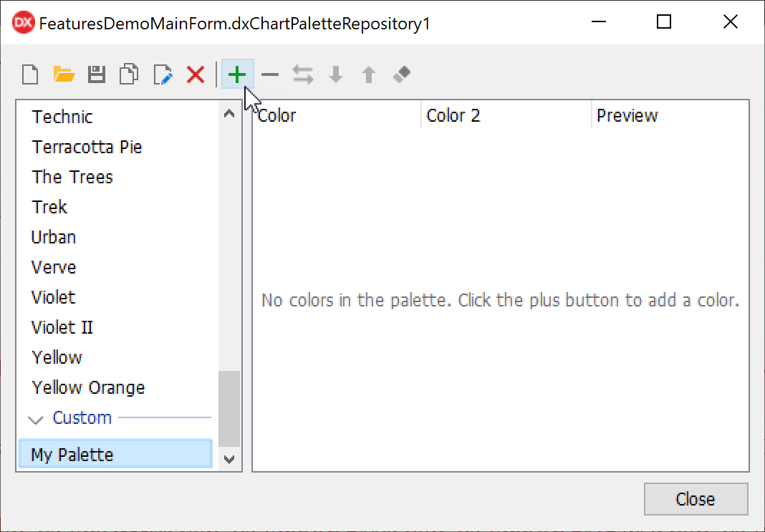Screen dimensions: 765x532
Task: Collapse the Custom group chevron
Action: tap(35, 419)
